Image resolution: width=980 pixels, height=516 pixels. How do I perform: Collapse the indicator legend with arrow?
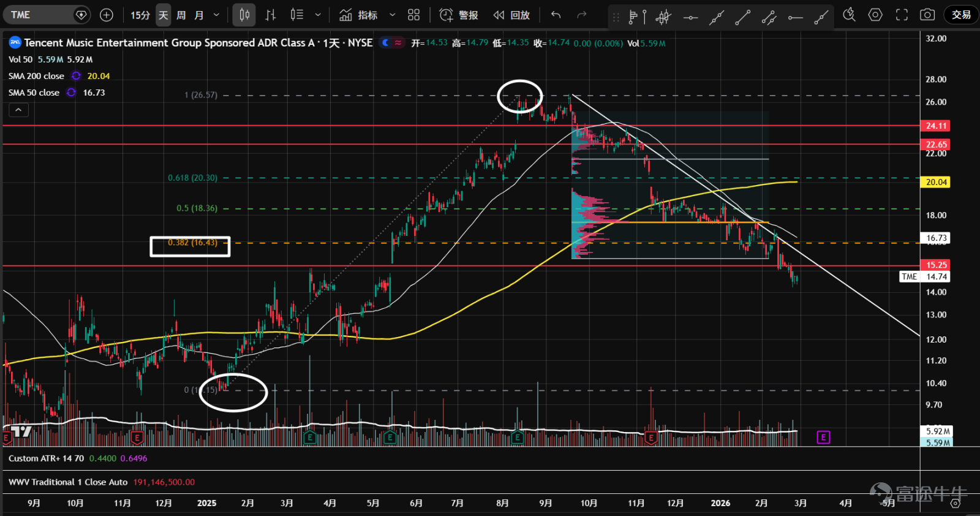[x=18, y=110]
